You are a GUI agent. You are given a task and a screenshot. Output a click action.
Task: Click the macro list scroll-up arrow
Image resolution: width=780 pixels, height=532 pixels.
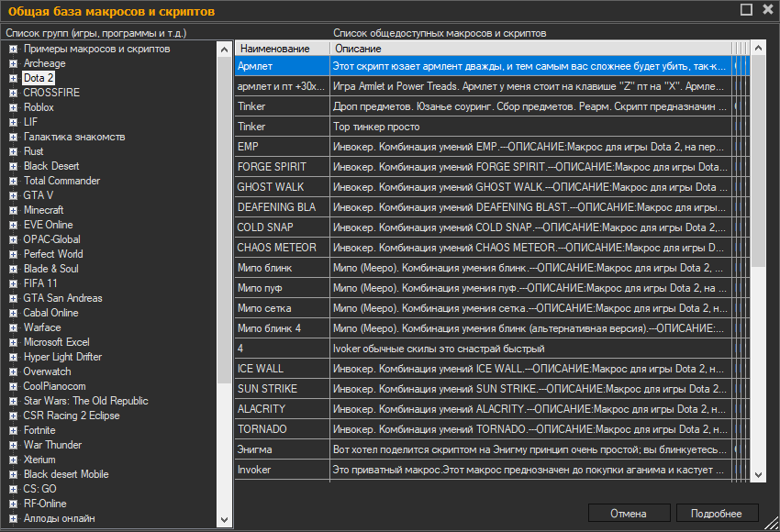pyautogui.click(x=758, y=49)
